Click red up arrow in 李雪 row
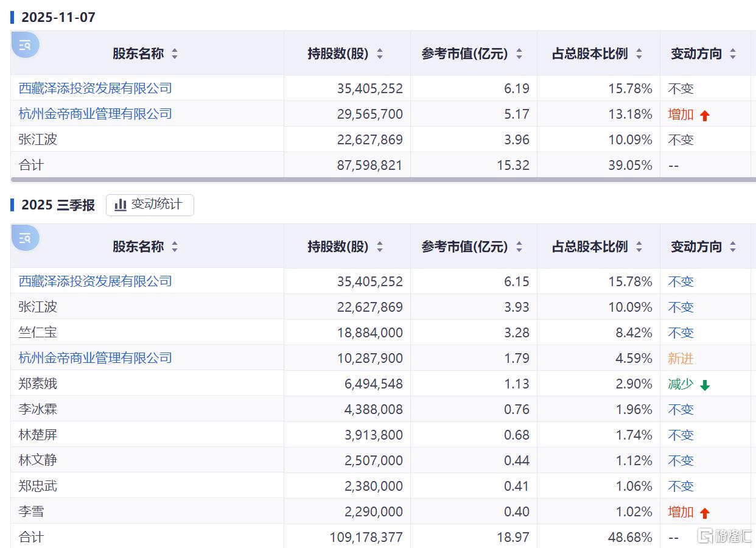The image size is (756, 548). (705, 513)
